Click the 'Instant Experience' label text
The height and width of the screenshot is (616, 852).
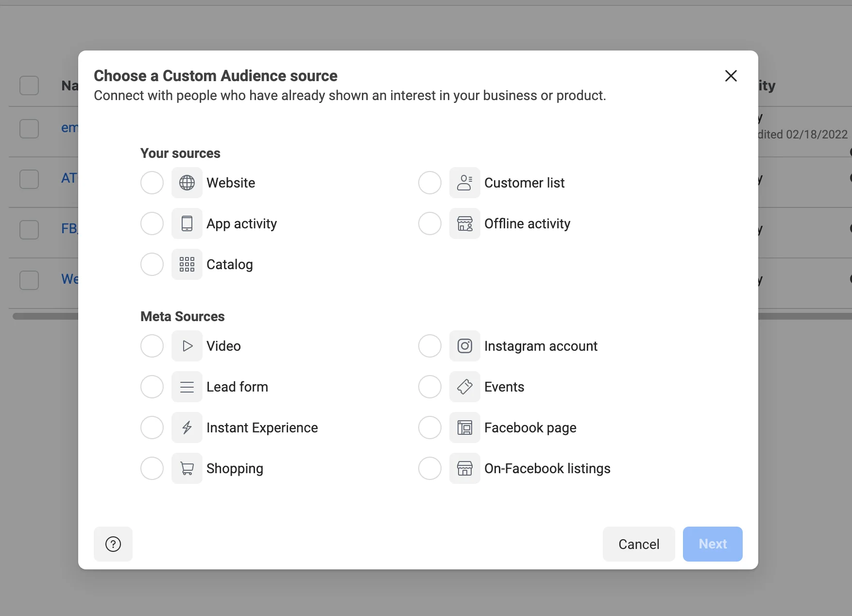tap(262, 428)
